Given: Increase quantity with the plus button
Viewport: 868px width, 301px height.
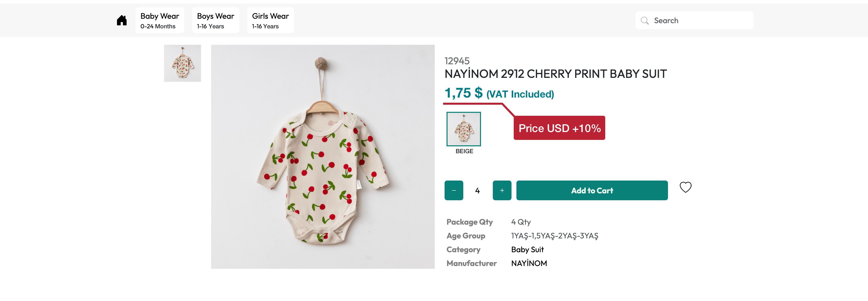Looking at the screenshot, I should pyautogui.click(x=502, y=190).
